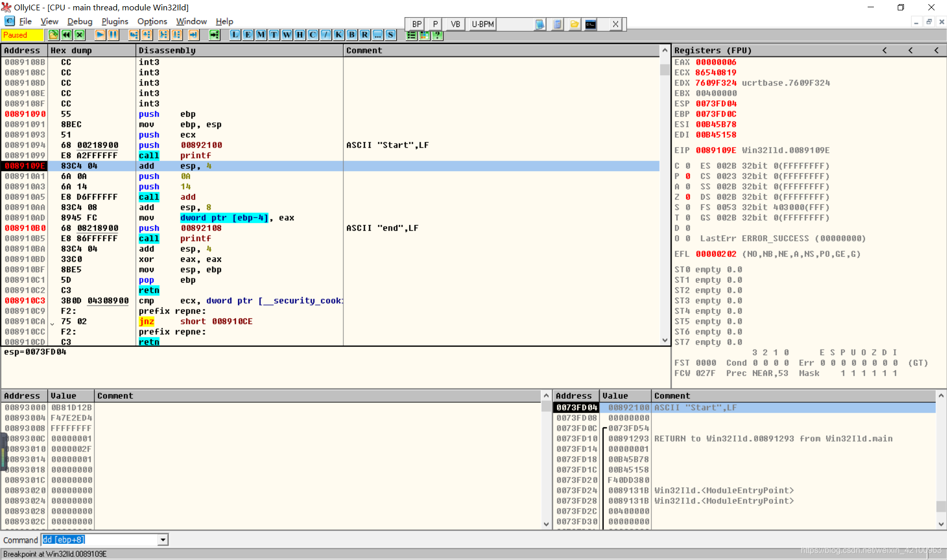Select instruction row at address 008910A5

click(x=330, y=197)
